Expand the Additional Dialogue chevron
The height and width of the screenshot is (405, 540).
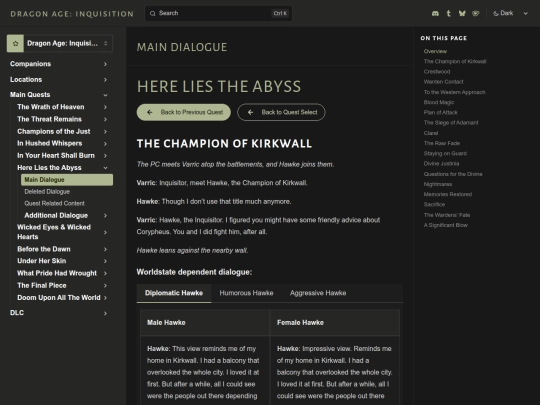105,216
